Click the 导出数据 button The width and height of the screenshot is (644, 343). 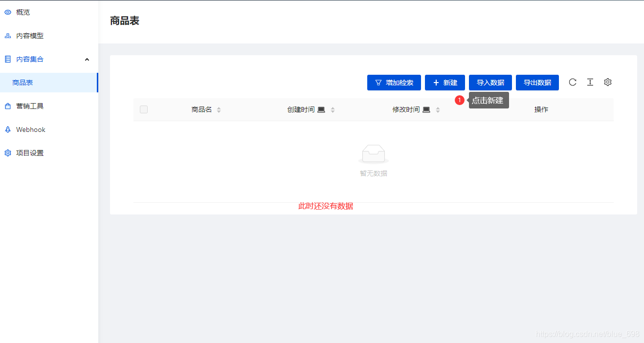[537, 83]
